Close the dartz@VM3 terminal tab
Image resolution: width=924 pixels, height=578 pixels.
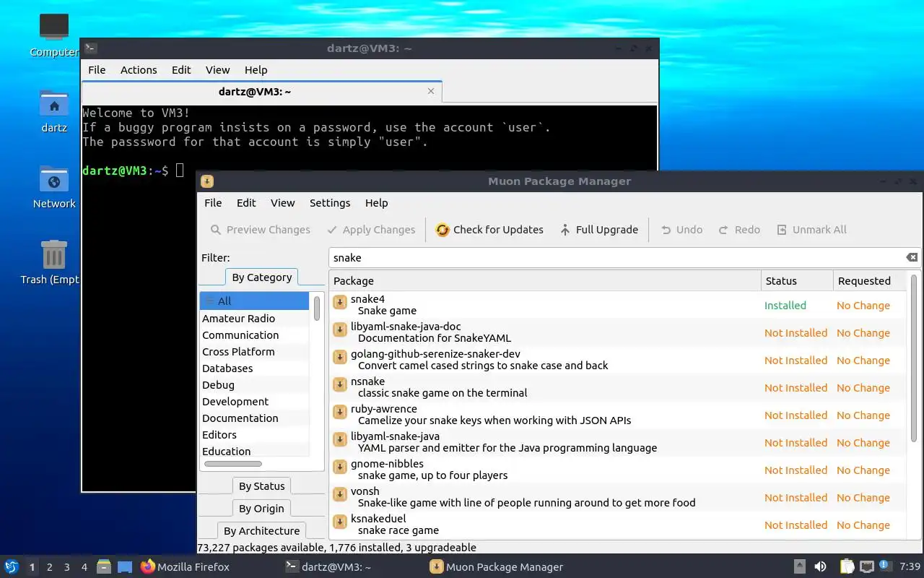click(431, 92)
